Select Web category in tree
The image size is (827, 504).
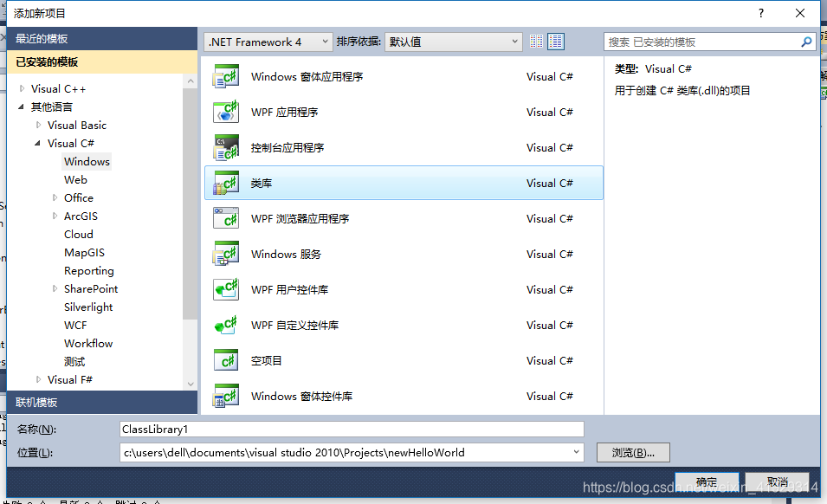click(75, 180)
